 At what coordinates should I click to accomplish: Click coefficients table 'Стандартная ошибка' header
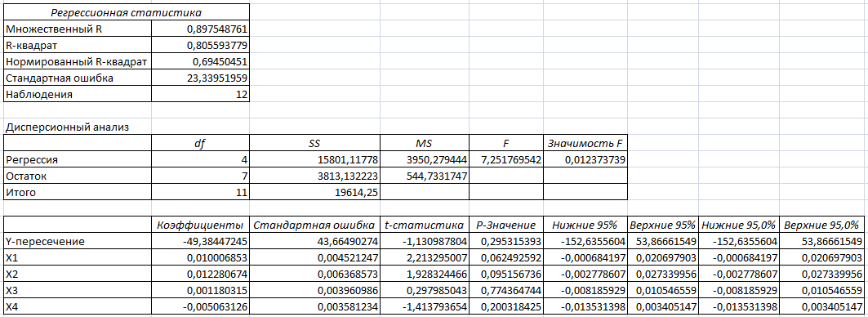(314, 225)
